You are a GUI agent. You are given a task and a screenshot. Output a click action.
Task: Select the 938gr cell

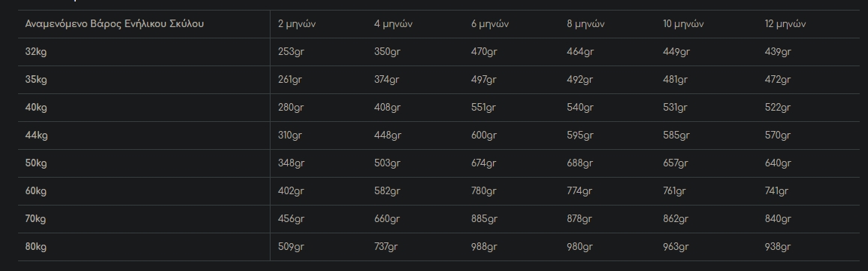tap(778, 247)
